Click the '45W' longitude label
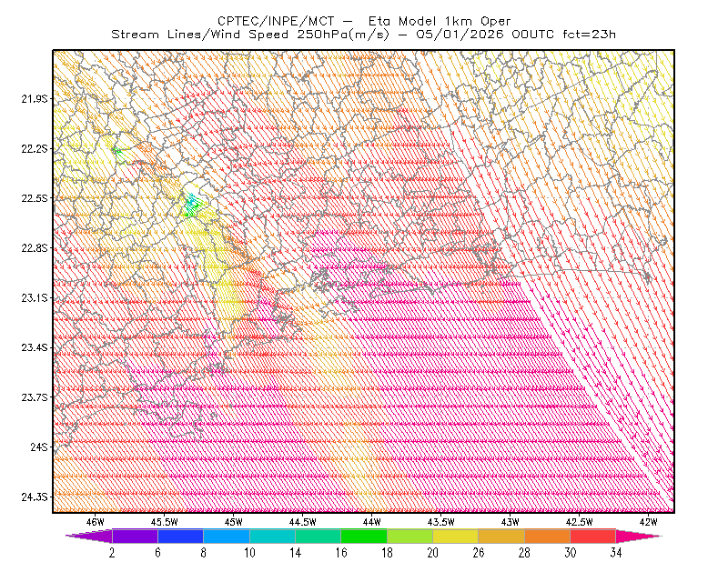 point(234,522)
